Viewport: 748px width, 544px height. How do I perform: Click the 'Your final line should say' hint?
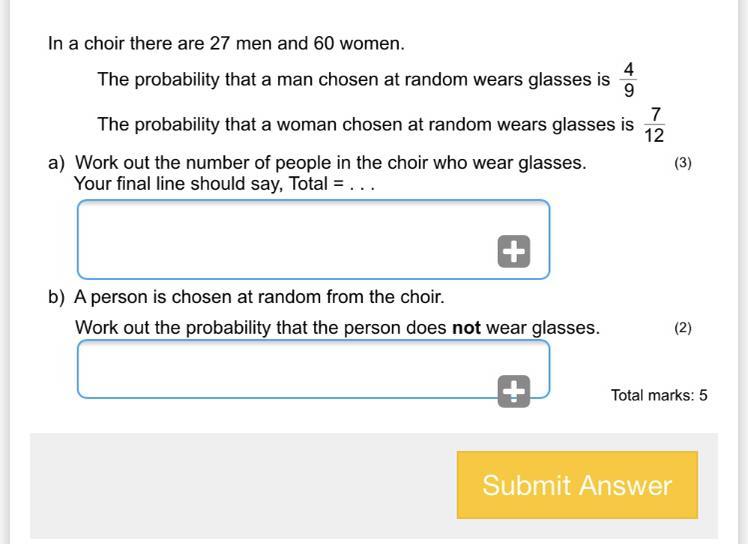[224, 184]
